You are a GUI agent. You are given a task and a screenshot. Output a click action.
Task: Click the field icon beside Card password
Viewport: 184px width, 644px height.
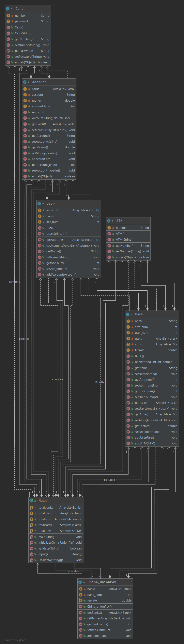pos(8,22)
